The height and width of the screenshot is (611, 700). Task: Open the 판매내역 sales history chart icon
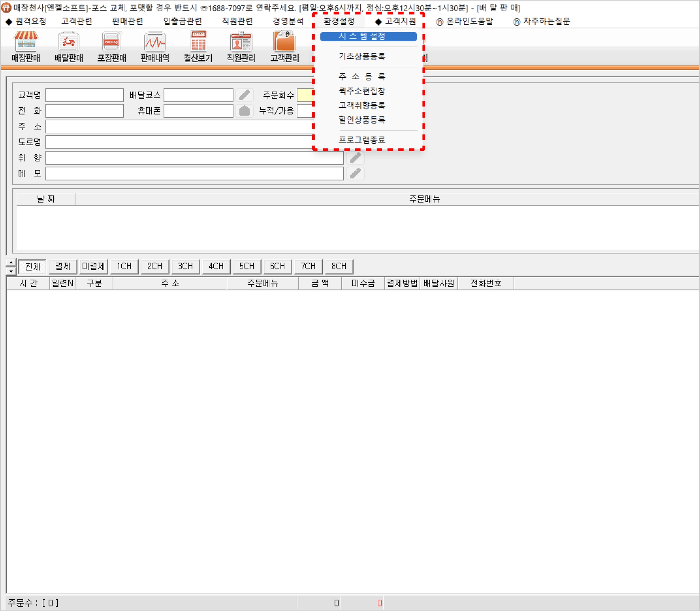point(155,42)
